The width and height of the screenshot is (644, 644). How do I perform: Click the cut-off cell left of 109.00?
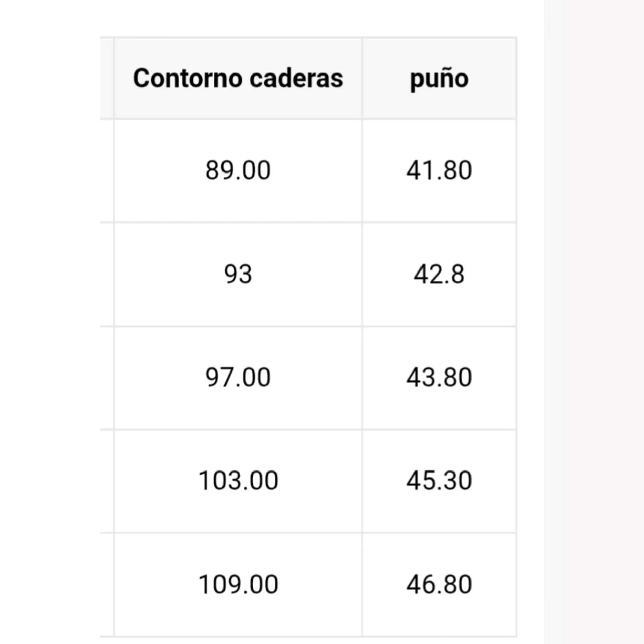click(107, 584)
